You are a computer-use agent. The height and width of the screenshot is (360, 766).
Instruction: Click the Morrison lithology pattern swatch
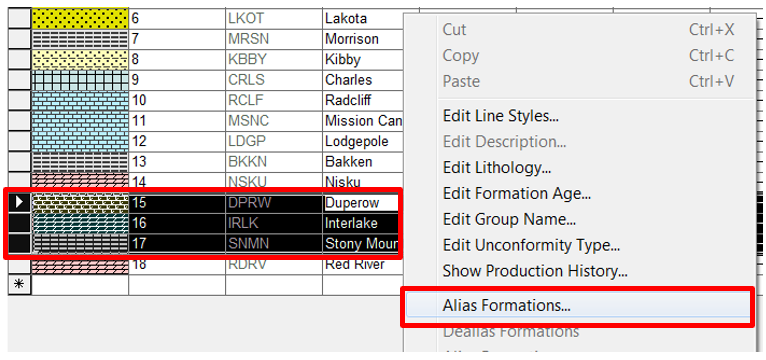[80, 39]
